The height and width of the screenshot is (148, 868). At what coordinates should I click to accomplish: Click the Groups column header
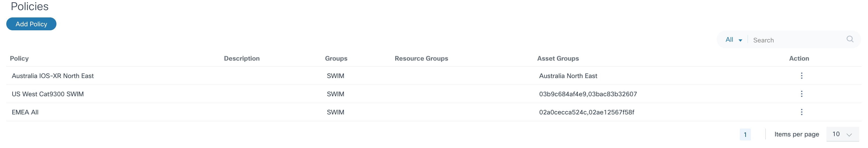click(x=336, y=58)
